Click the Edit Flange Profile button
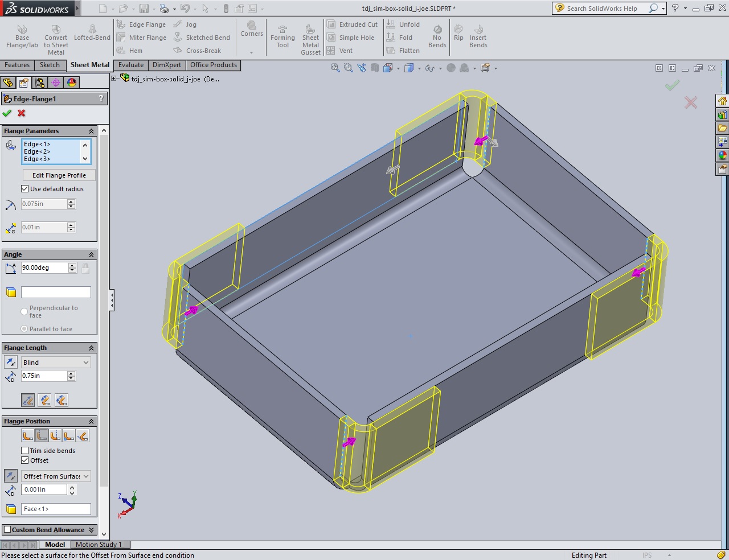This screenshot has height=560, width=729. (59, 175)
